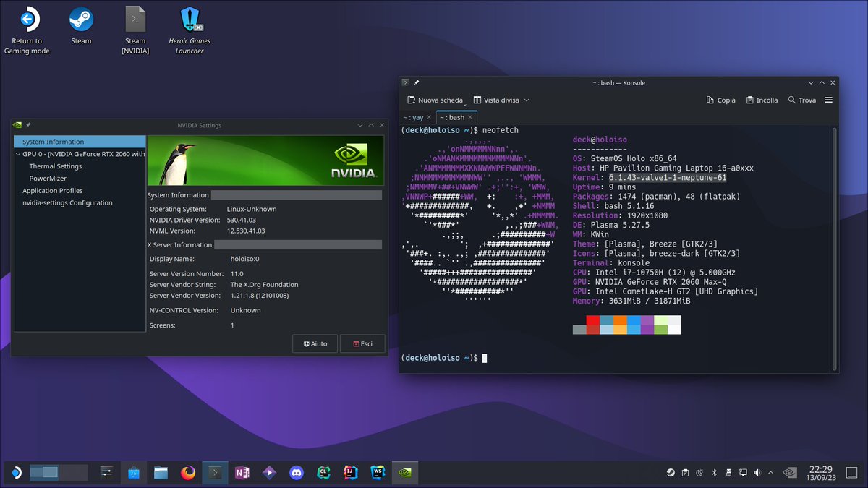Open the Bluetooth tray icon

pos(714,473)
